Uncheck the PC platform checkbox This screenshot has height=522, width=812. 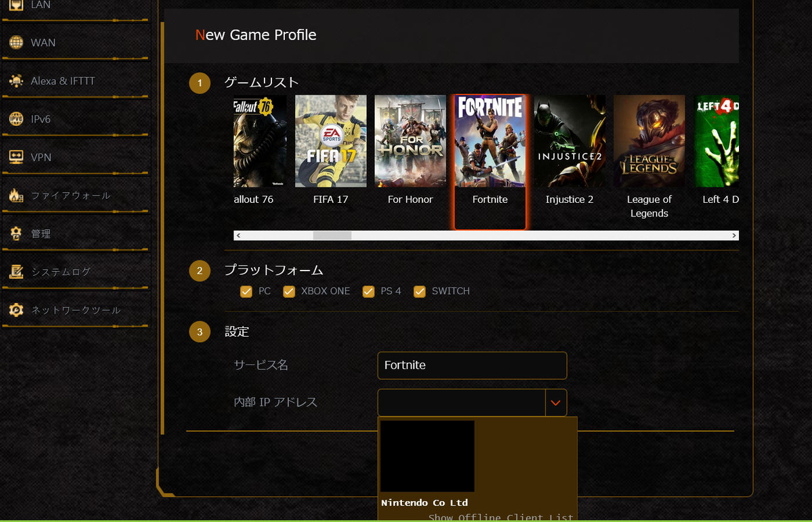246,291
